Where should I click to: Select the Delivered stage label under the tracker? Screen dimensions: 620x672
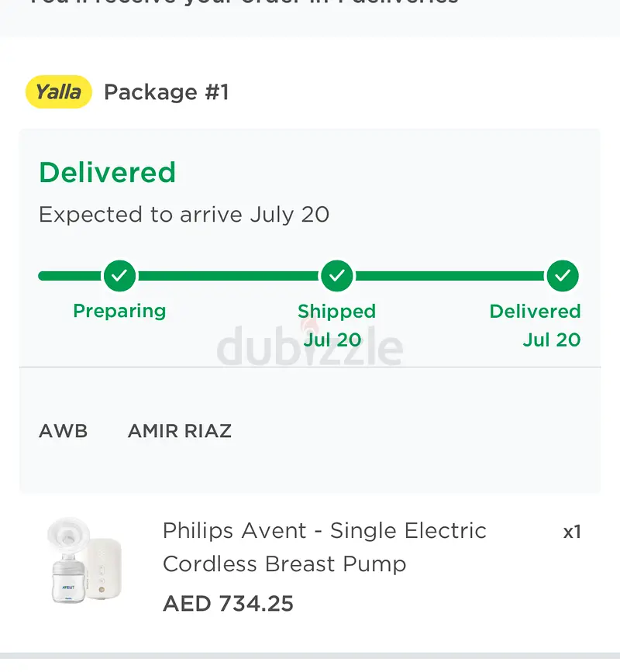tap(535, 312)
